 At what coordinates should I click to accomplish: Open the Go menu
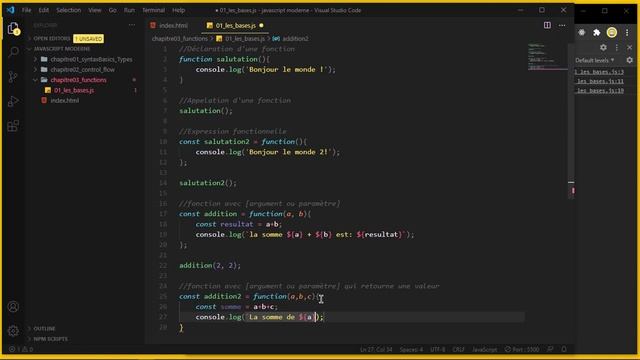coord(113,10)
